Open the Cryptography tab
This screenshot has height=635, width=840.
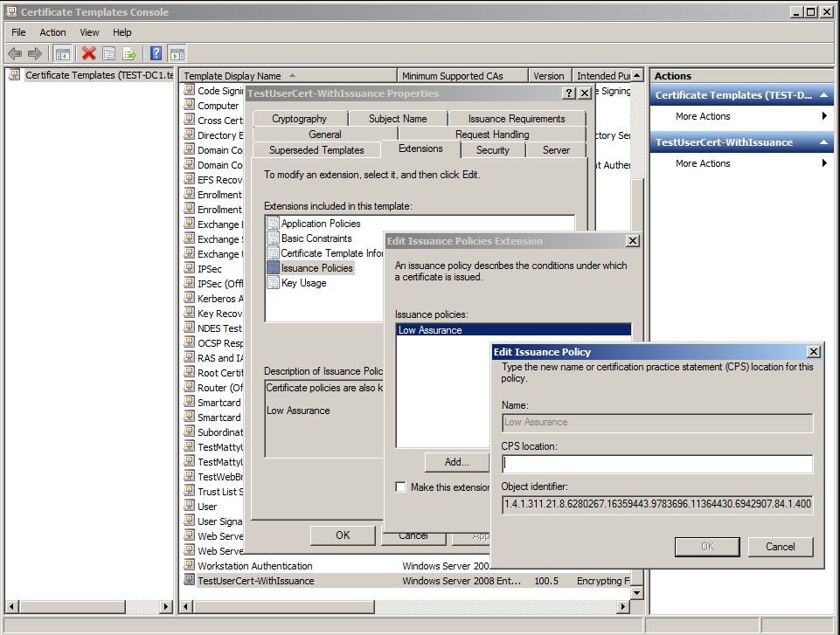(299, 119)
